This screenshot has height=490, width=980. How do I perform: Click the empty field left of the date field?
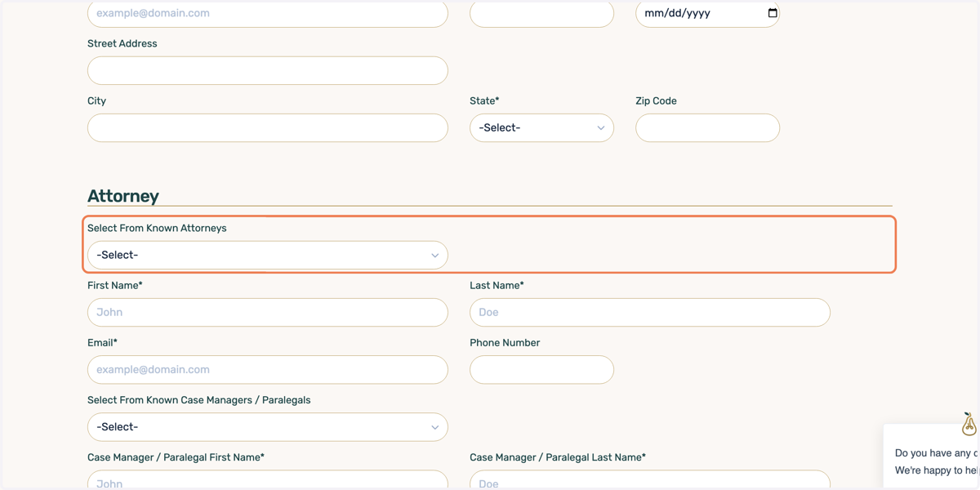coord(541,14)
